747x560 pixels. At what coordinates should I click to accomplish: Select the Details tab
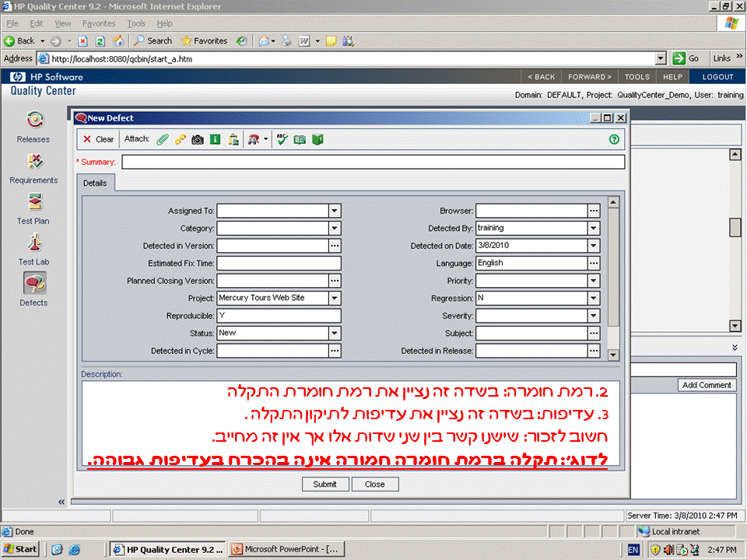coord(95,183)
